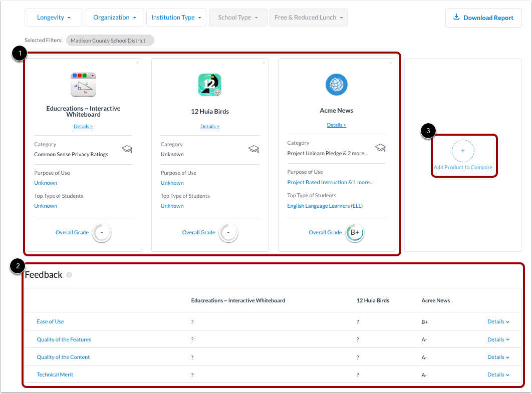Viewport: 532px width, 394px height.
Task: Click the 12 Huia Birds app icon
Action: pos(210,85)
